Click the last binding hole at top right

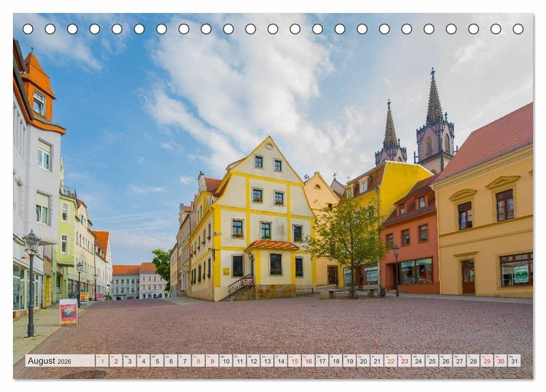[x=518, y=29]
